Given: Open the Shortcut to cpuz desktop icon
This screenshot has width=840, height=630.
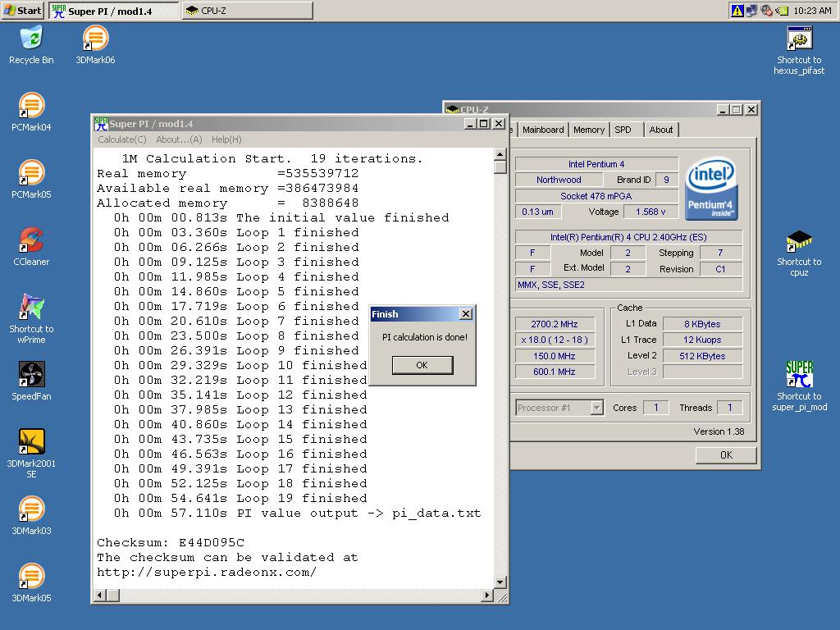Looking at the screenshot, I should pyautogui.click(x=799, y=253).
